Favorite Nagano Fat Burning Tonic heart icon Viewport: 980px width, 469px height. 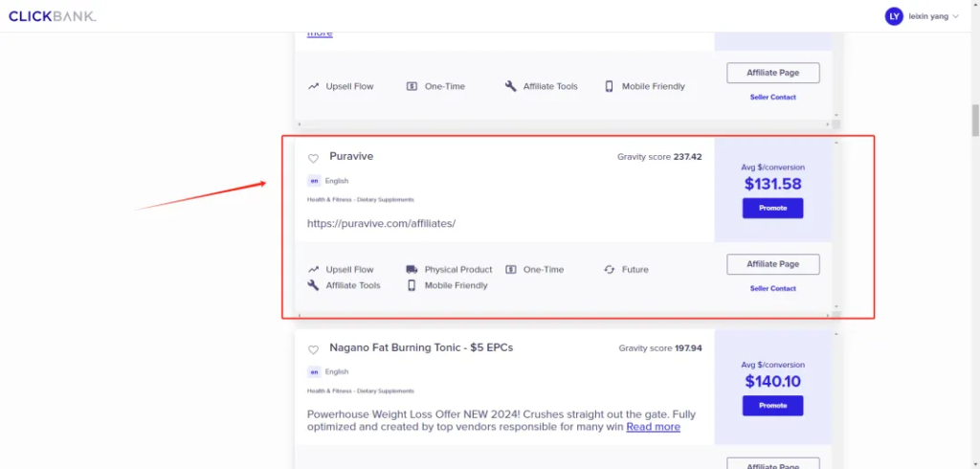point(313,350)
